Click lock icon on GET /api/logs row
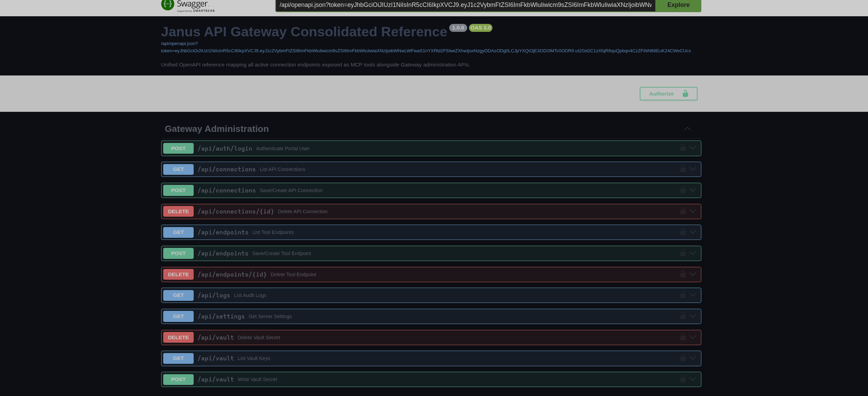This screenshot has width=868, height=396. click(683, 295)
